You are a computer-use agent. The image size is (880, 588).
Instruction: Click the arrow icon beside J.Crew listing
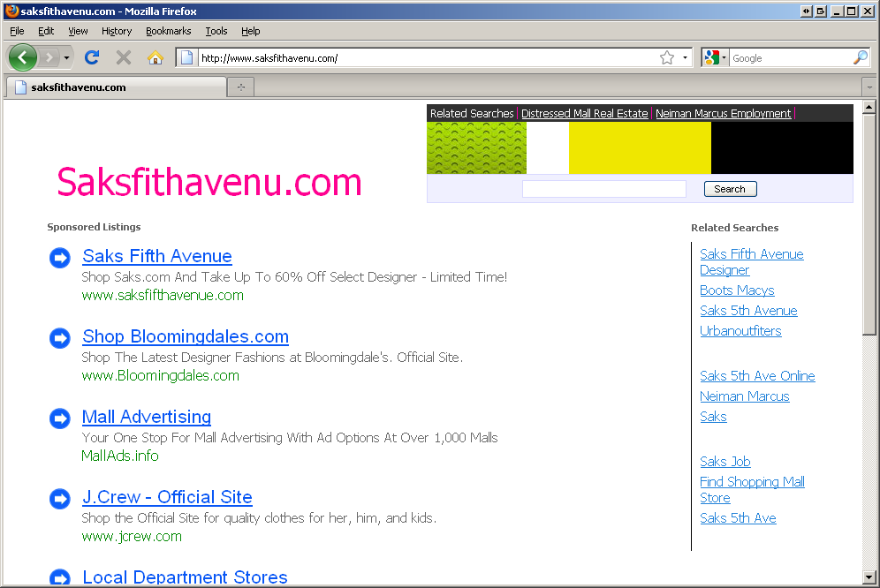(60, 498)
